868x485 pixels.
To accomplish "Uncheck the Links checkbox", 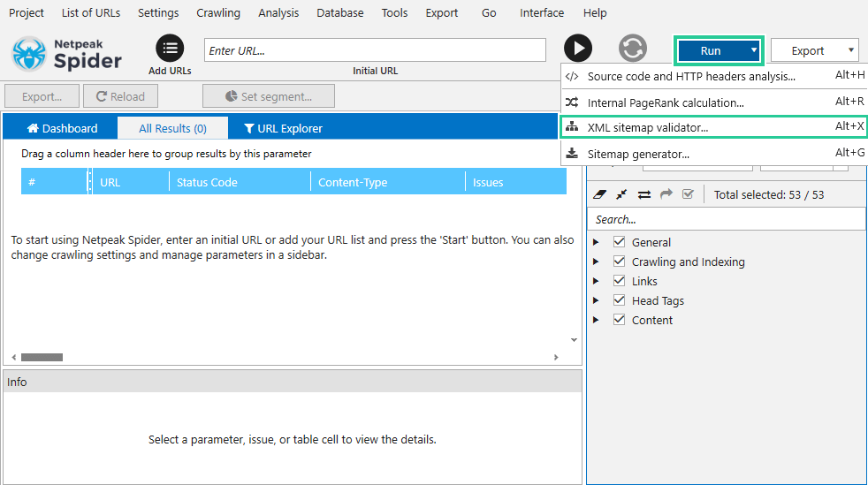I will 620,281.
